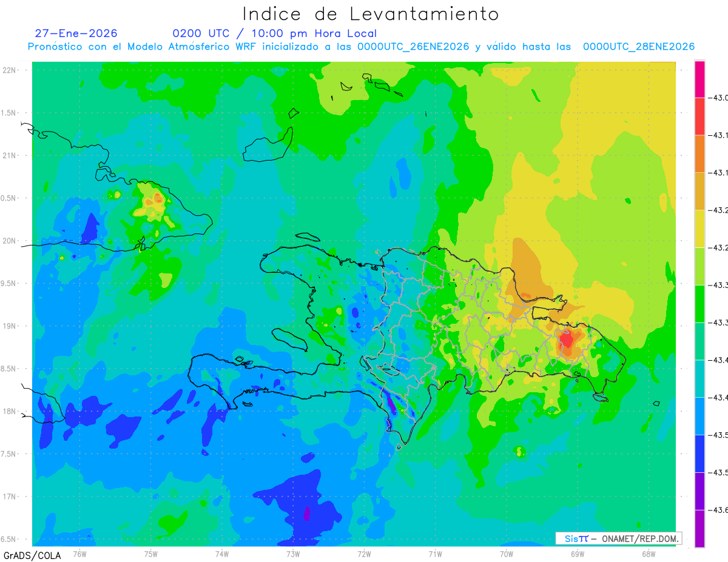728x562 pixels.
Task: Click the '22N' latitude label
Action: click(10, 70)
